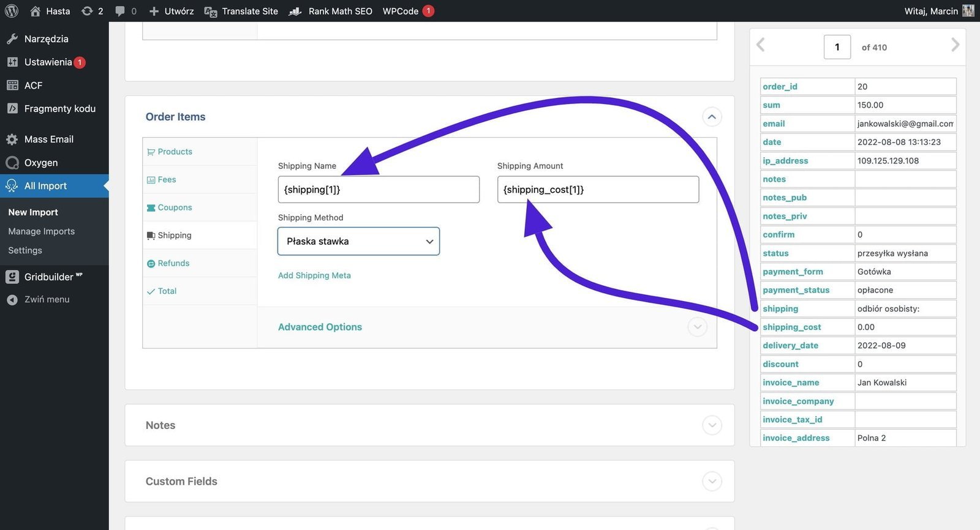Screen dimensions: 980x530
Task: Expand the Notes section
Action: [x=711, y=425]
